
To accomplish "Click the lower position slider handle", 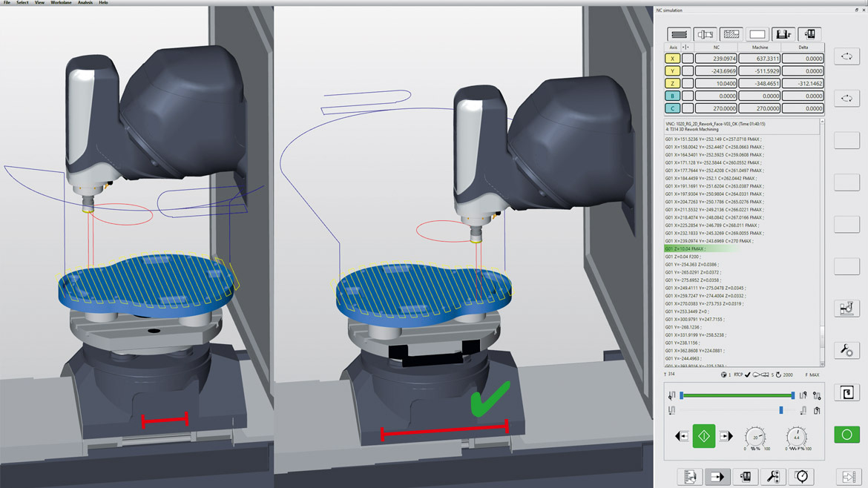I will coord(781,410).
